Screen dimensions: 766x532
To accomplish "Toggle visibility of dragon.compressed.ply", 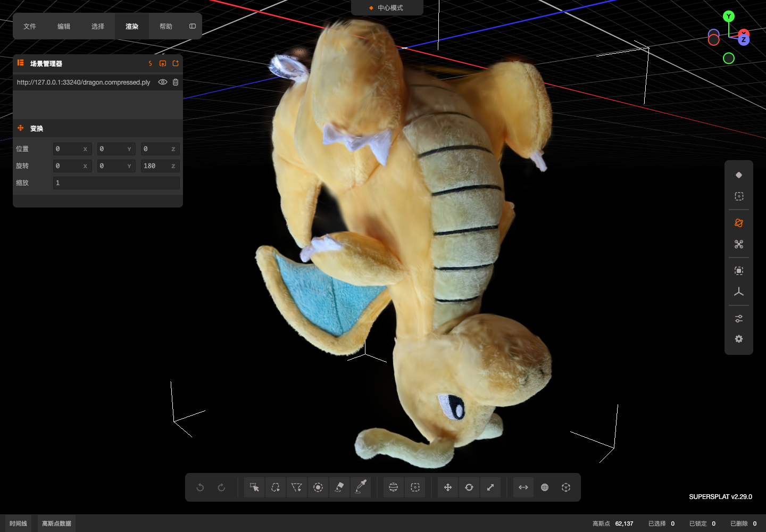I will (163, 82).
